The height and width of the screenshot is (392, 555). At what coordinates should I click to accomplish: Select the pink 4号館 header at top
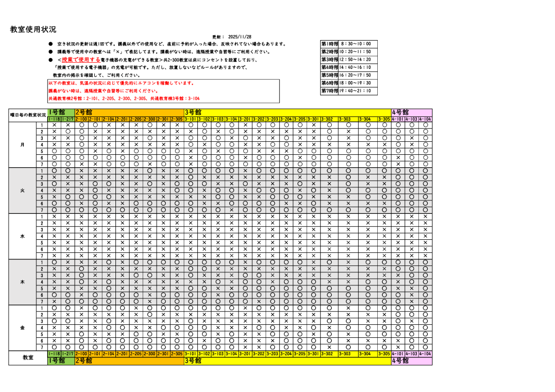click(x=411, y=112)
